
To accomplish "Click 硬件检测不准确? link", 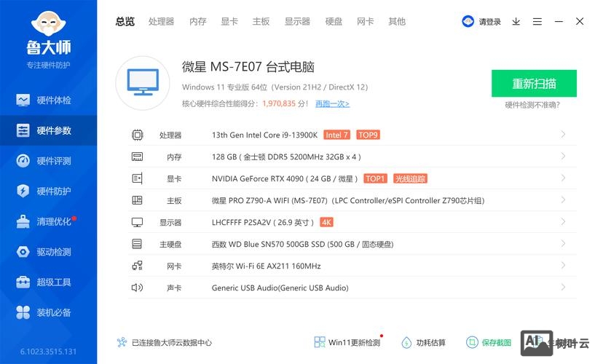I will pos(532,105).
